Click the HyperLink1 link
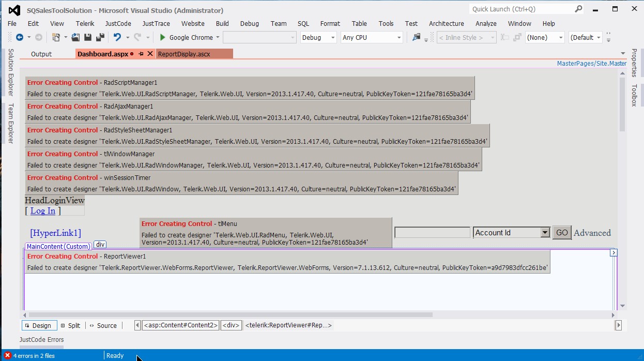The image size is (644, 361). [55, 233]
